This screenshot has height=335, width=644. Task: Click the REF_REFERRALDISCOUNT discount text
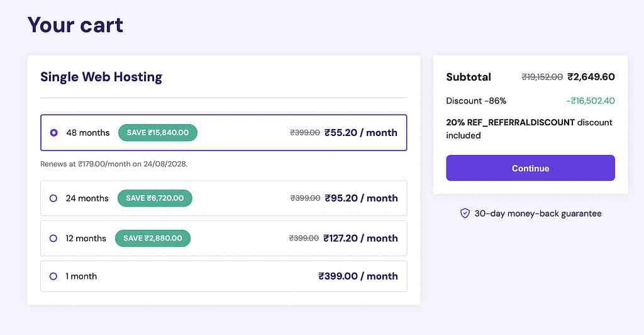(x=529, y=128)
